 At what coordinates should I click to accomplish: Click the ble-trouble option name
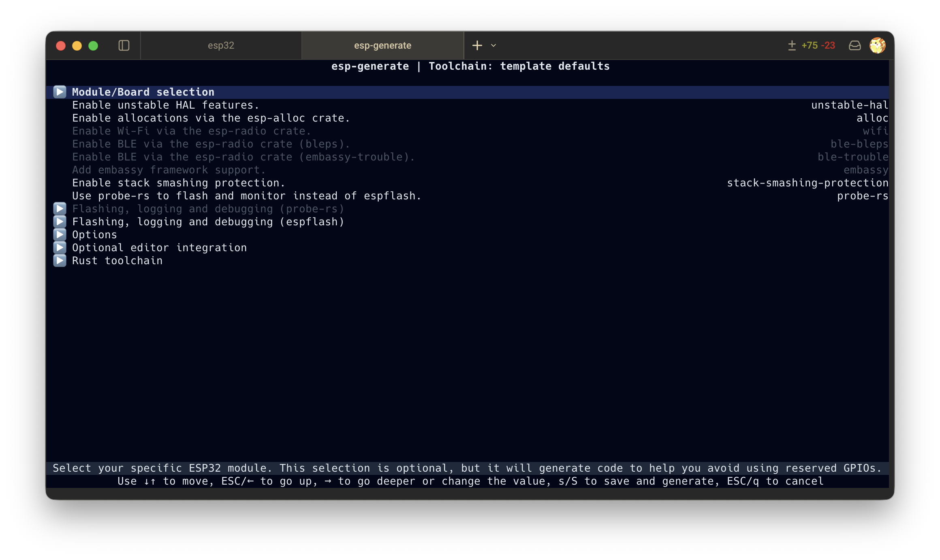point(853,157)
